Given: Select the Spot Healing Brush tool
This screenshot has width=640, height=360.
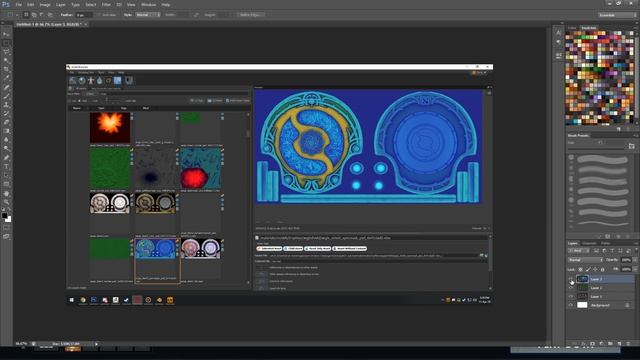Looking at the screenshot, I should pyautogui.click(x=6, y=87).
